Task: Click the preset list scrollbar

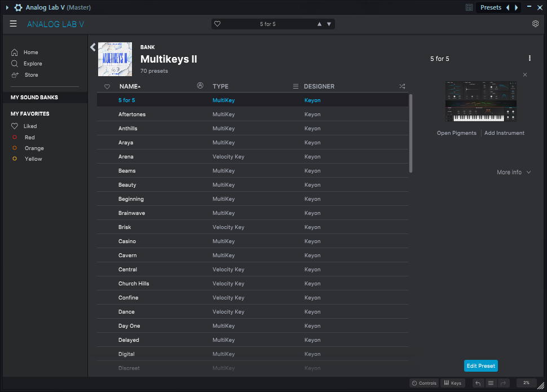Action: pos(411,133)
